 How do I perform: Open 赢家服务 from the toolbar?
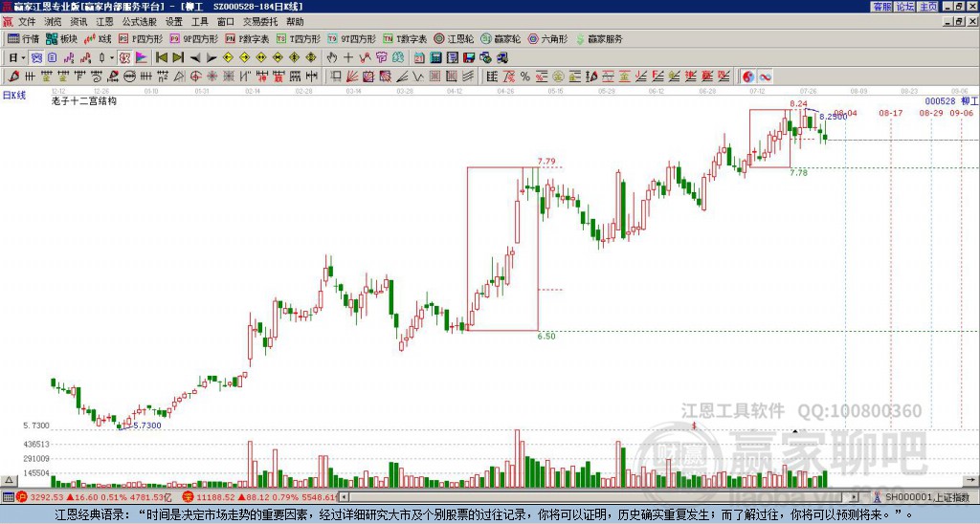point(599,38)
